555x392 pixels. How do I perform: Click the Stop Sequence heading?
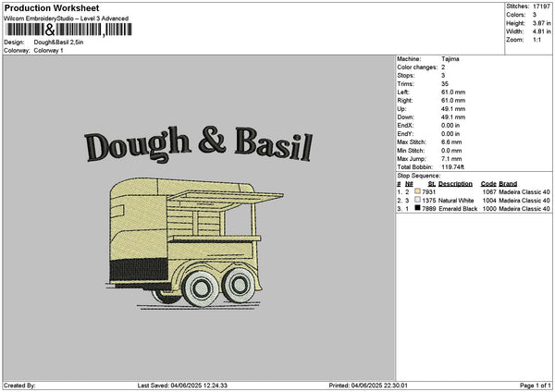point(418,174)
